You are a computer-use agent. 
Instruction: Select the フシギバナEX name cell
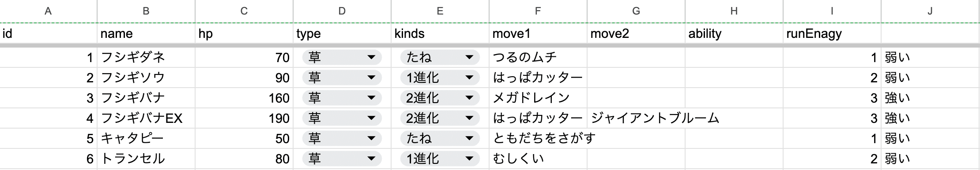(x=146, y=118)
